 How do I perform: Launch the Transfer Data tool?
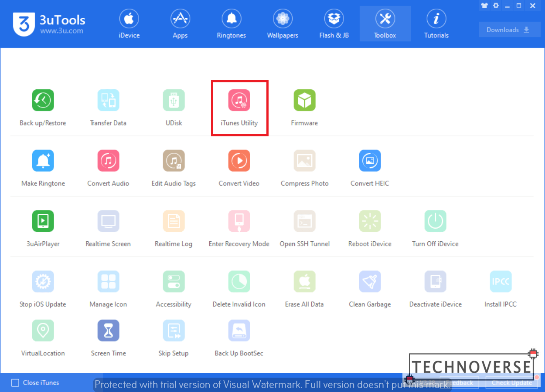(108, 108)
